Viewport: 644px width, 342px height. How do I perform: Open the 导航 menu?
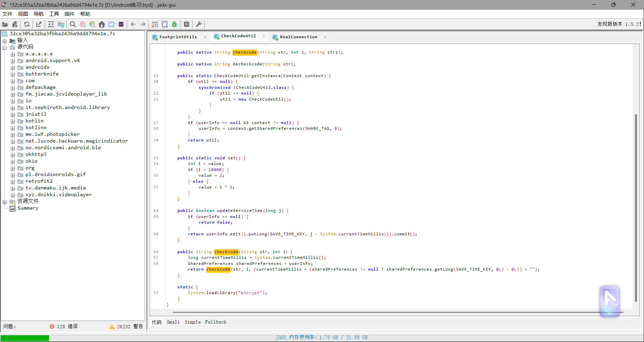point(39,14)
